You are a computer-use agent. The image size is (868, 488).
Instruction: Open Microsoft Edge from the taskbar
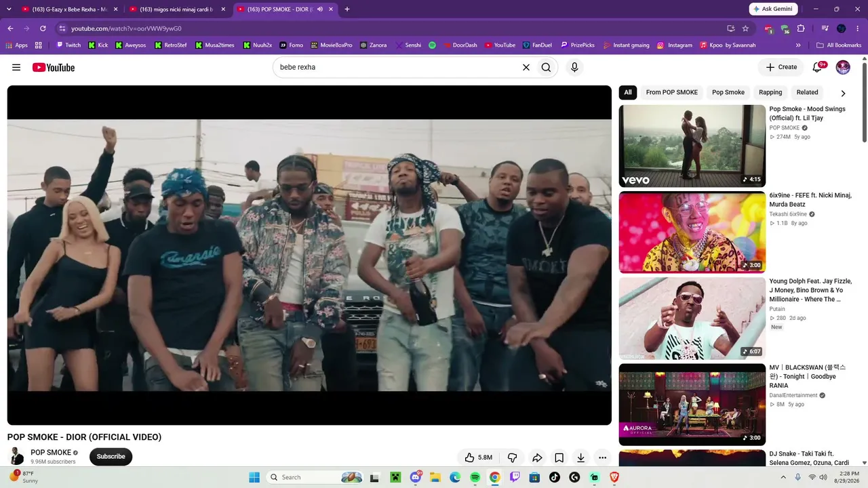tap(455, 477)
